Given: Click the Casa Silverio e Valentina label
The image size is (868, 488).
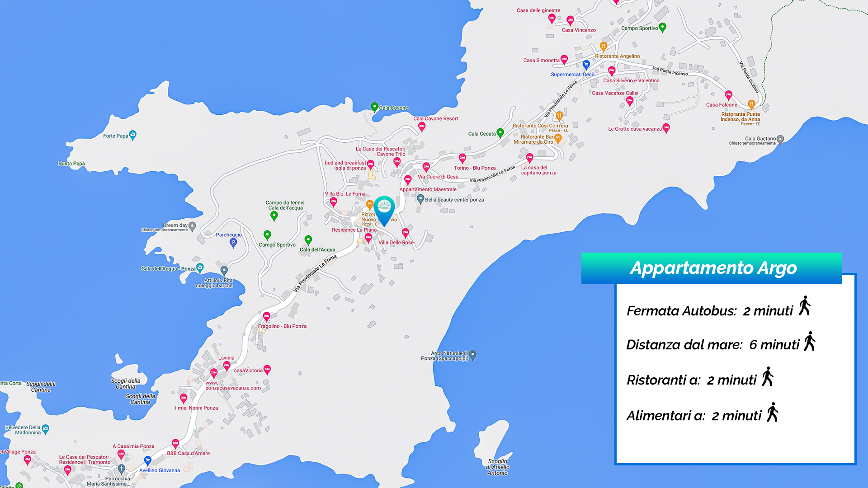Looking at the screenshot, I should click(x=631, y=80).
